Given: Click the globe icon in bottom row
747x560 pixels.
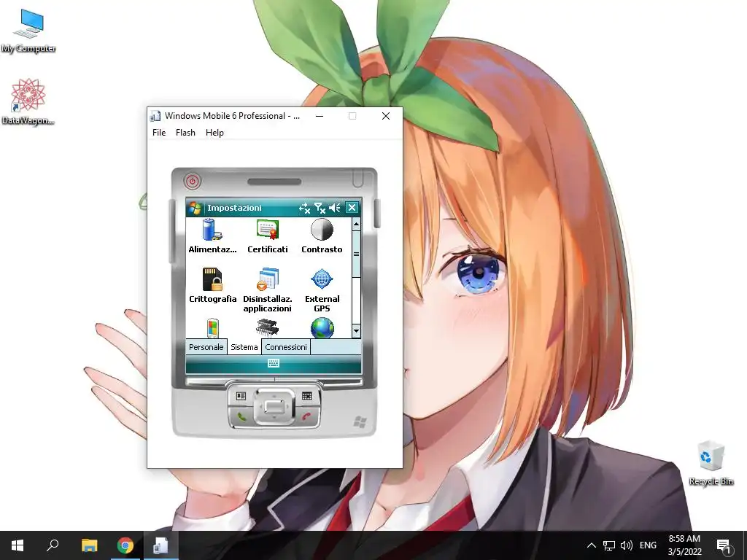Looking at the screenshot, I should pos(322,328).
